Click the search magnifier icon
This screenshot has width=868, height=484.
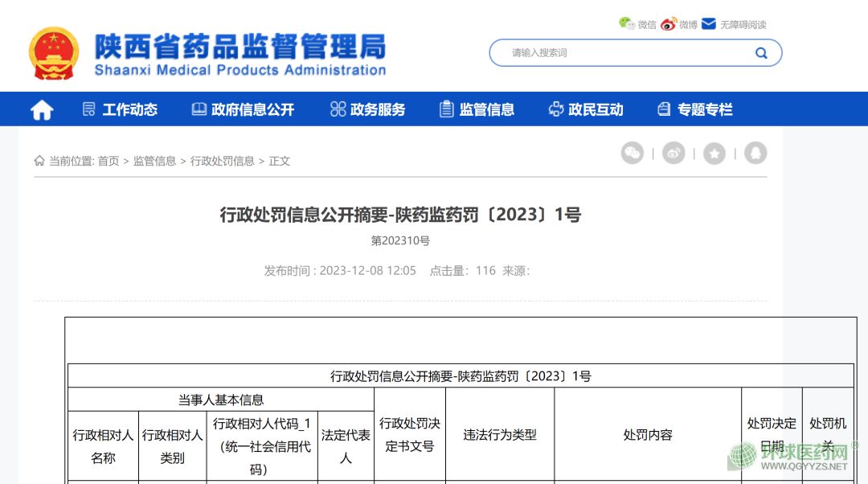760,53
